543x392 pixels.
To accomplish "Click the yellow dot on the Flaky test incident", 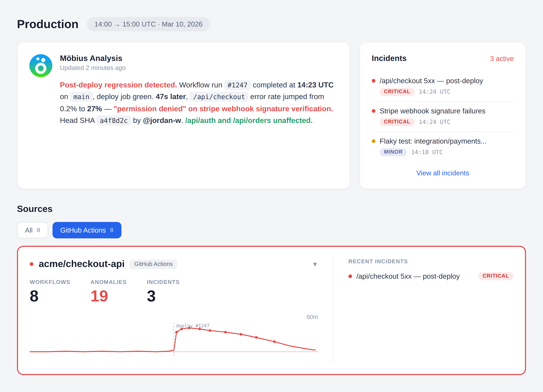I will [x=373, y=141].
